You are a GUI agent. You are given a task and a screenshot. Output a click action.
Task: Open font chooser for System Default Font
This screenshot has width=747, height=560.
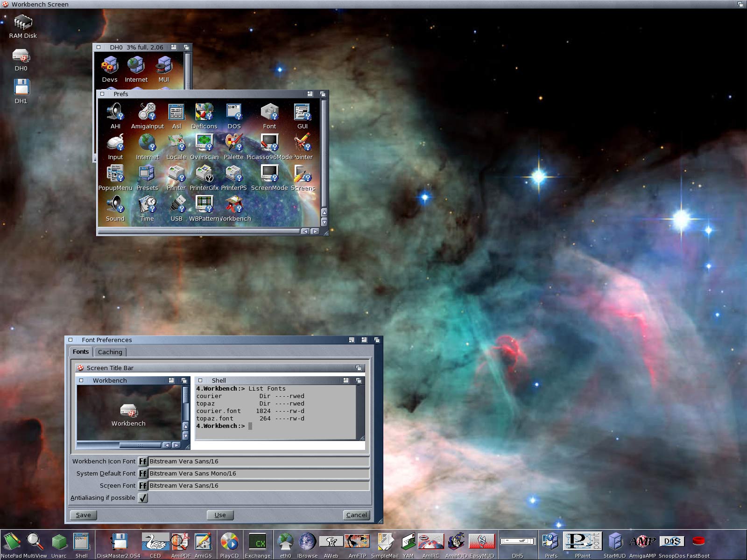143,474
